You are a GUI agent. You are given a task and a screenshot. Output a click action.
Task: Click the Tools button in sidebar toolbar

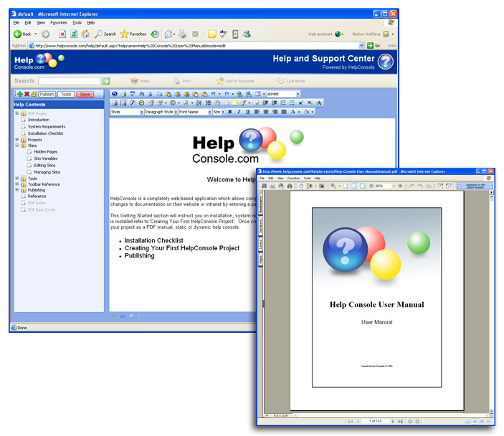coord(66,94)
